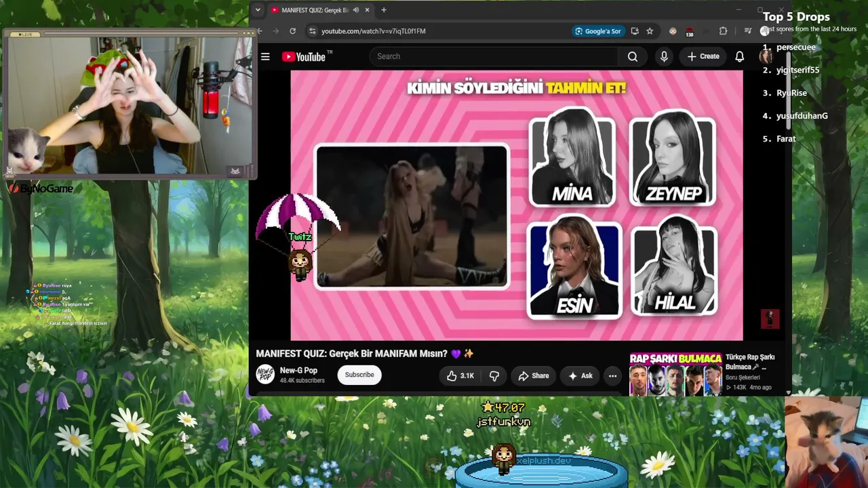This screenshot has height=488, width=868.
Task: Select Farat in Top 5 Drops
Action: pyautogui.click(x=786, y=139)
